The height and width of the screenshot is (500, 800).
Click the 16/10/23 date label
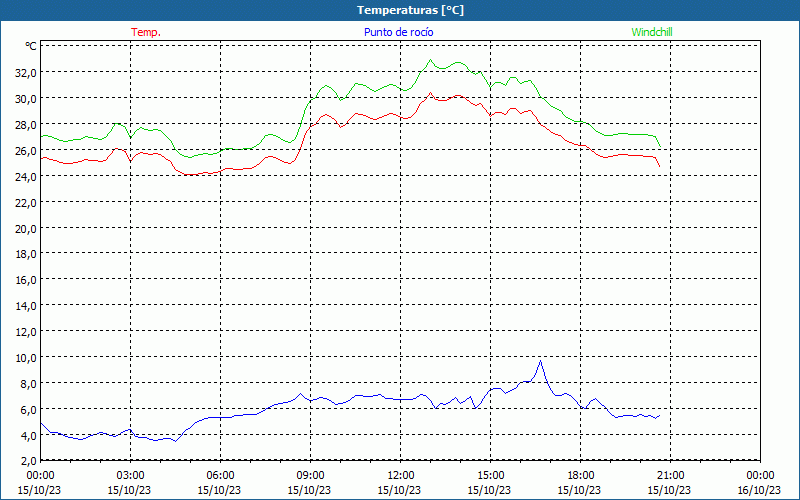[x=760, y=490]
